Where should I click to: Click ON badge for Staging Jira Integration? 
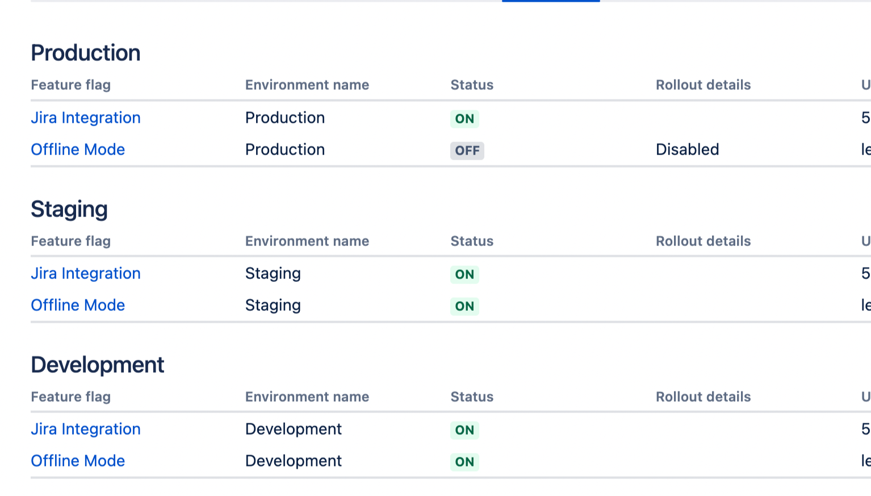465,275
